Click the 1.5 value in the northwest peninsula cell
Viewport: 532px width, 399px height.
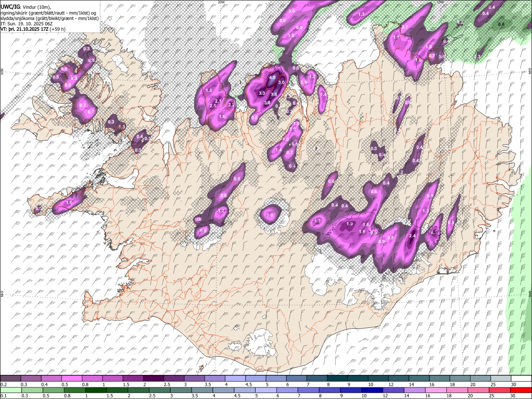pos(209,90)
